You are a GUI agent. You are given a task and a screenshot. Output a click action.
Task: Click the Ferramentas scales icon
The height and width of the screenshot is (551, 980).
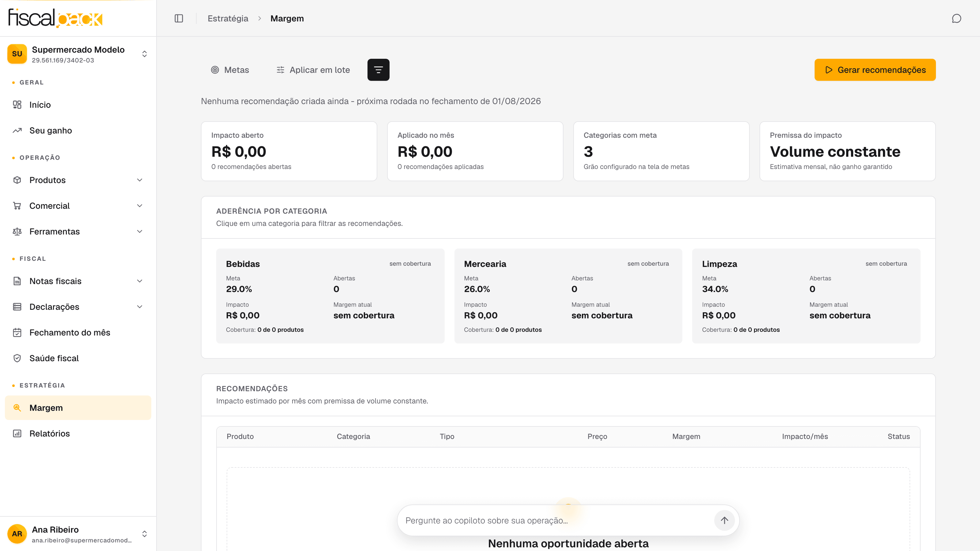point(17,232)
